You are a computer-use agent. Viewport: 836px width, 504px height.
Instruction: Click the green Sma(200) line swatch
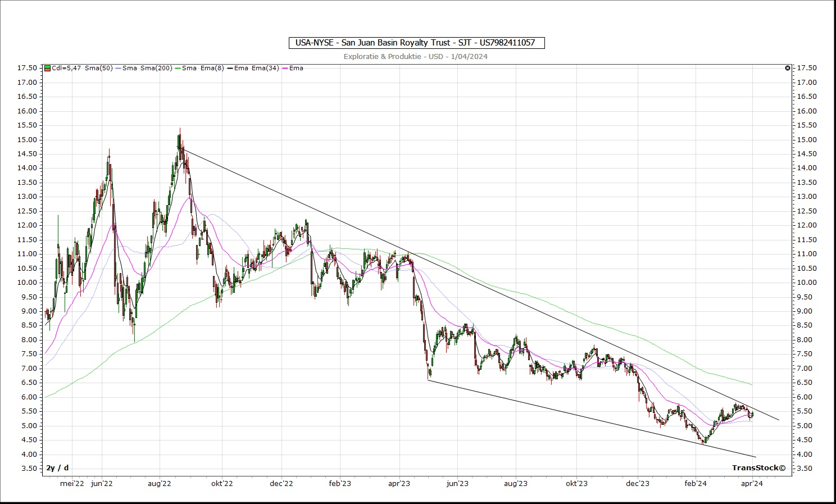point(178,68)
